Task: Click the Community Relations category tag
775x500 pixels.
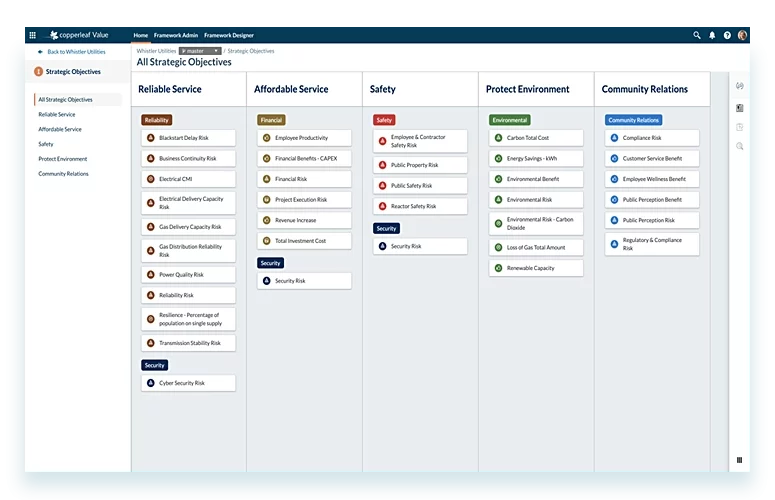Action: coord(634,120)
